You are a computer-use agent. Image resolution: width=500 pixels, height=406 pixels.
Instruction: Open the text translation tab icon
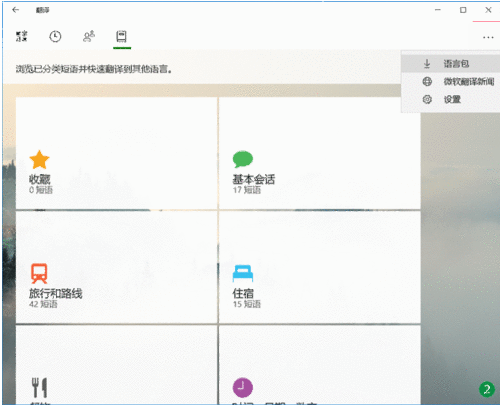tap(22, 36)
